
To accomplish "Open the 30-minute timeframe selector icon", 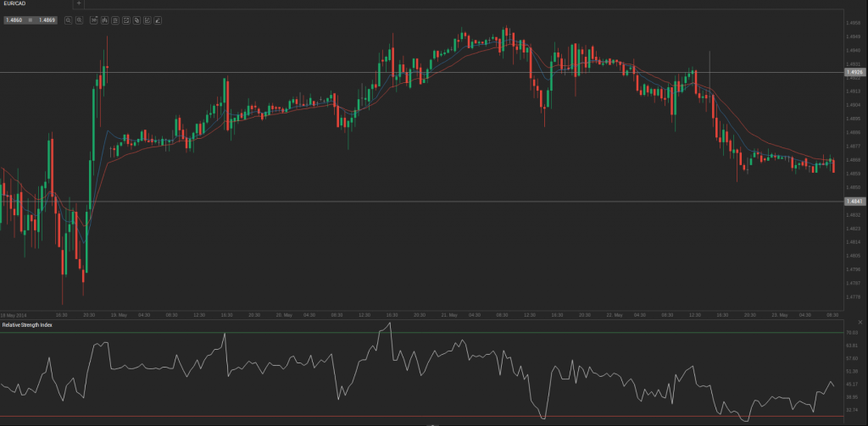I will [x=92, y=19].
